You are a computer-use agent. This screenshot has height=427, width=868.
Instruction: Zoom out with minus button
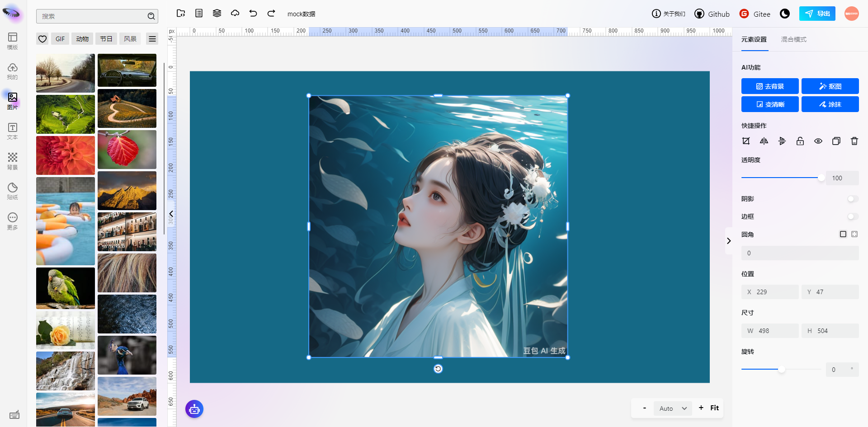click(x=644, y=408)
